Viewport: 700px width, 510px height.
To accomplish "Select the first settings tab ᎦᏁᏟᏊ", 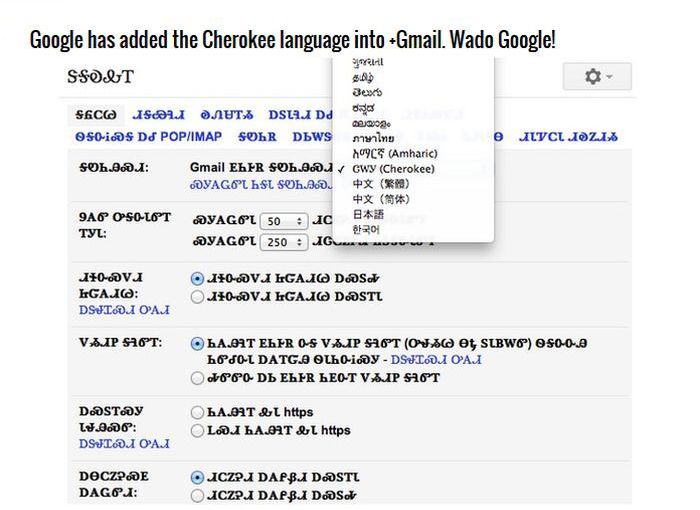I will [x=96, y=115].
